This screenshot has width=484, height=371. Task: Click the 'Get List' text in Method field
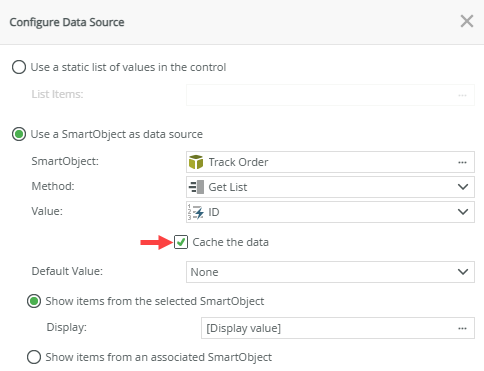click(x=228, y=187)
